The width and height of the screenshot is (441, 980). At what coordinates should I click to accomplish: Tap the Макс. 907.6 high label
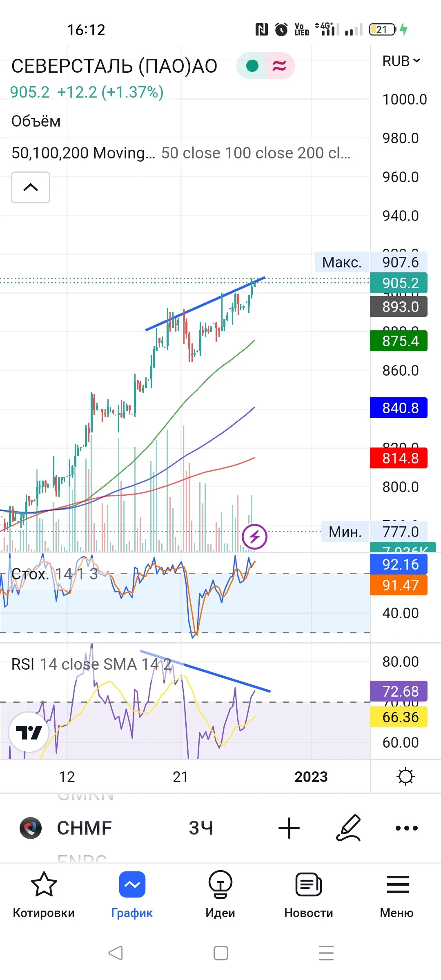(x=371, y=262)
